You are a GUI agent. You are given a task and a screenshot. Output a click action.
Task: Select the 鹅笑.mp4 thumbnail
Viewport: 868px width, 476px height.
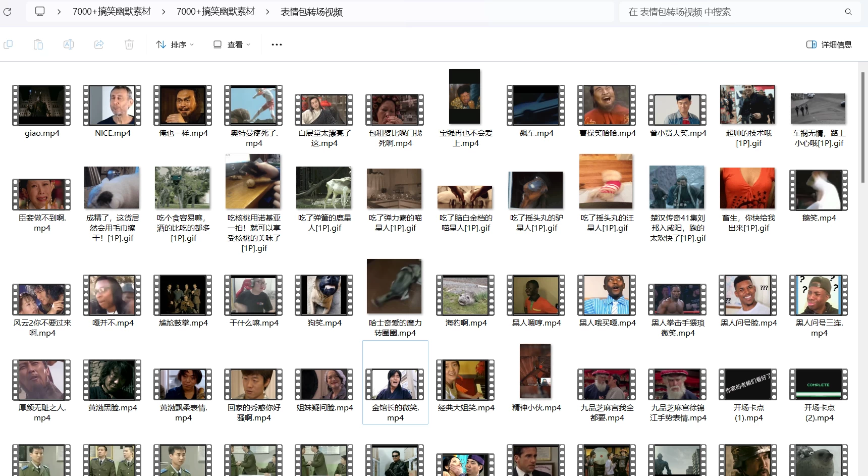pyautogui.click(x=819, y=190)
